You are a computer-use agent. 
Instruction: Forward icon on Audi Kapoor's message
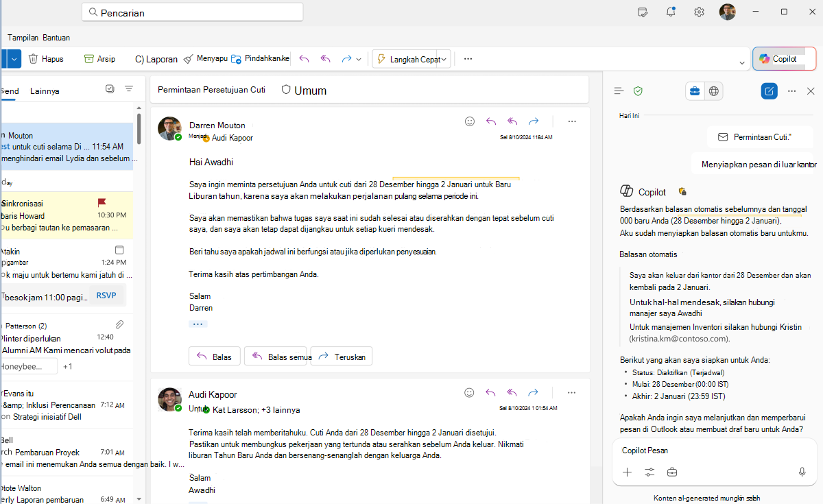(533, 393)
